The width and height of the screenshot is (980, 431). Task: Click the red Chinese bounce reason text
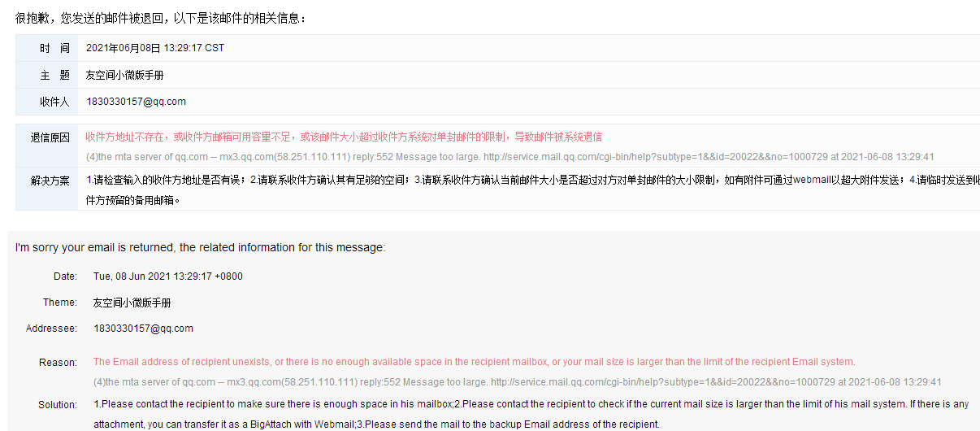[x=344, y=137]
